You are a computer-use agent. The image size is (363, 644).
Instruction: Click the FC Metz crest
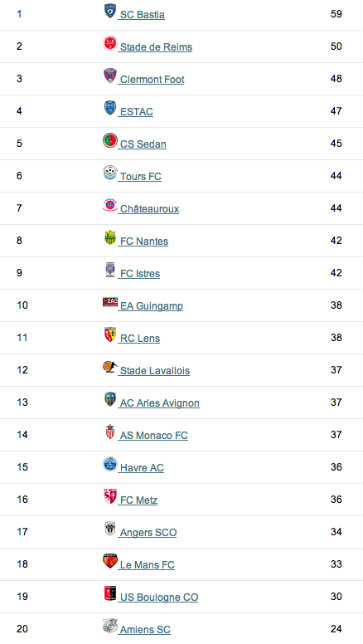point(110,496)
